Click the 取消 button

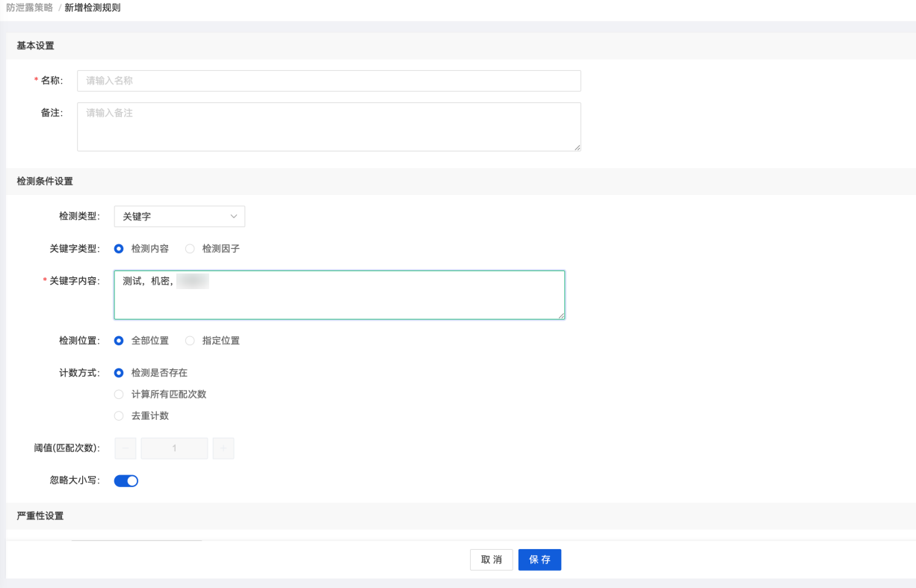coord(491,560)
